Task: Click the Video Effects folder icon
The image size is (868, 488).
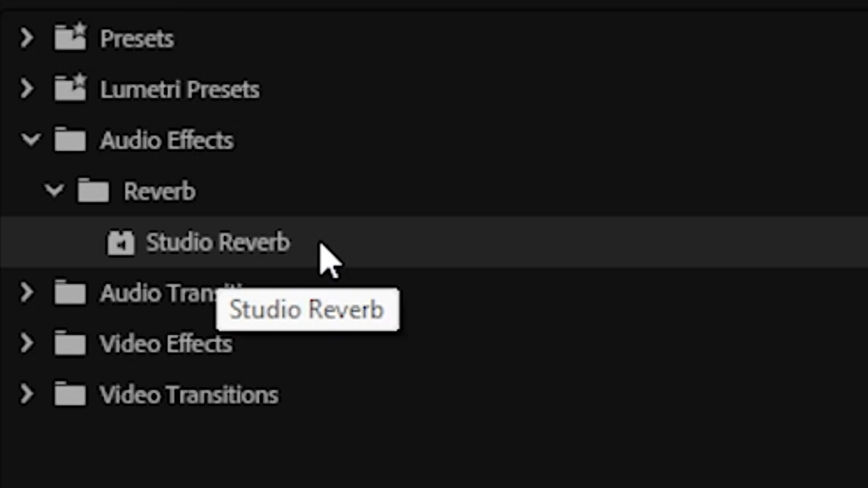Action: coord(70,343)
